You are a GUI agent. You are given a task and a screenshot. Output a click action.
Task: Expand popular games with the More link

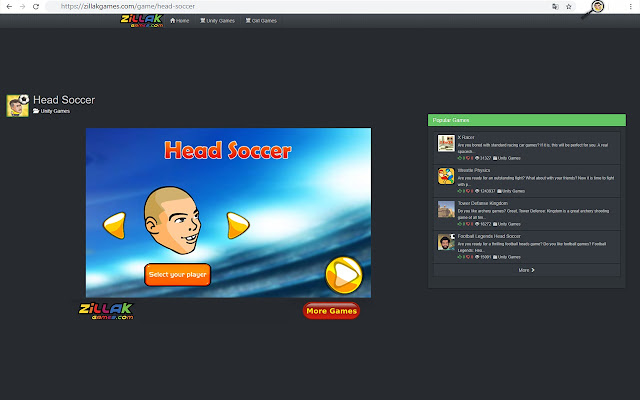[x=527, y=270]
